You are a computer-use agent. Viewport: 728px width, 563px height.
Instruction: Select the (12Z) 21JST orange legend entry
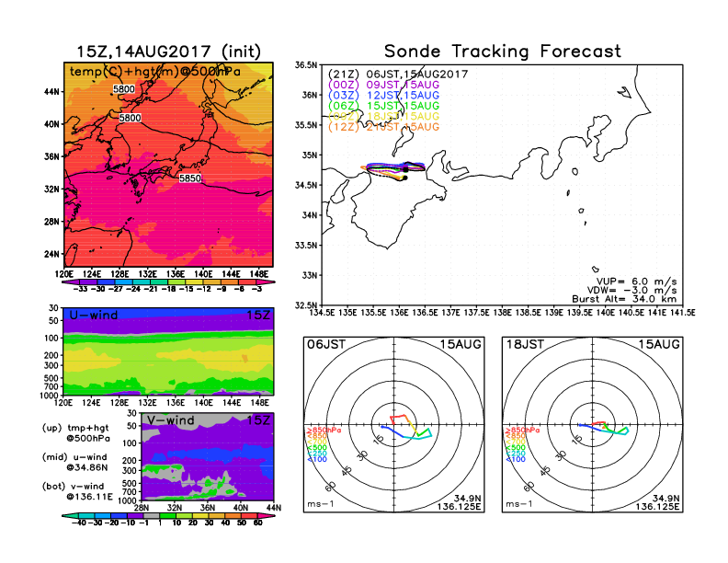tap(384, 126)
